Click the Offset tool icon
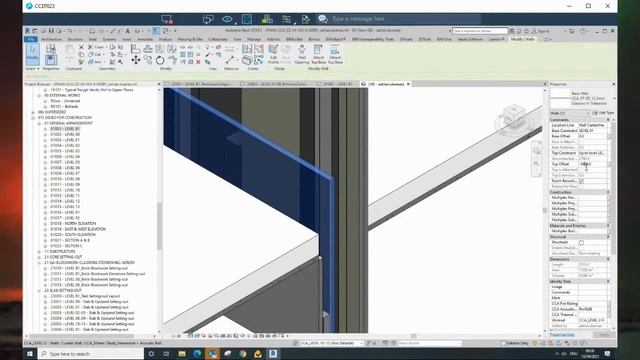 [x=148, y=49]
